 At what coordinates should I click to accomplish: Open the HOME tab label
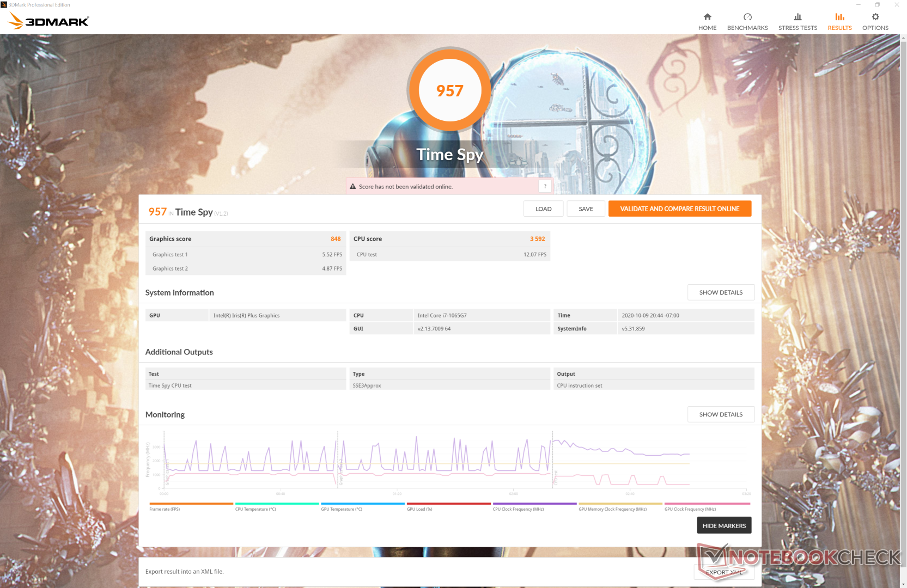click(x=707, y=28)
